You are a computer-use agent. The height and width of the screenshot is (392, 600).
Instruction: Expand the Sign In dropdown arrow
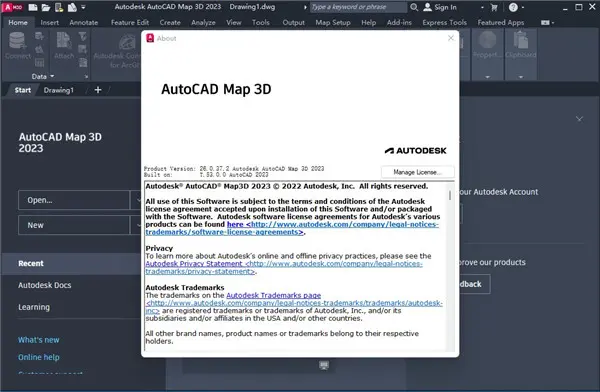tap(482, 7)
